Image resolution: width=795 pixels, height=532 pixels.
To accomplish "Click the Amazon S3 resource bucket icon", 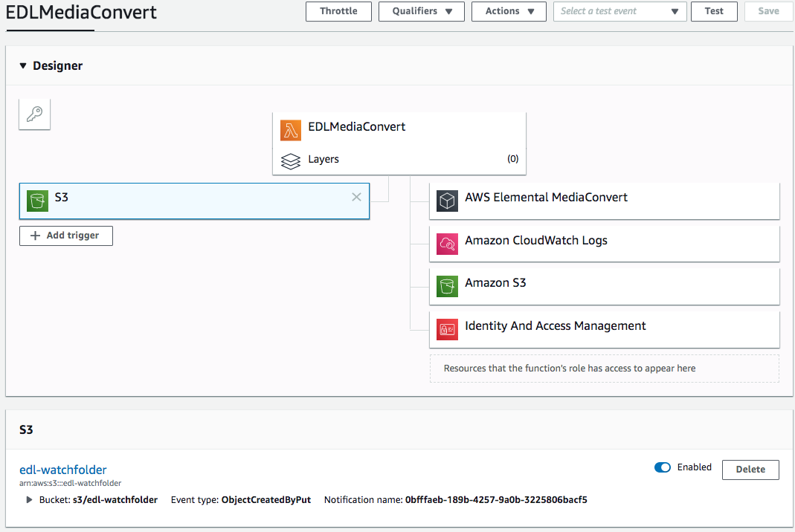I will (x=447, y=286).
